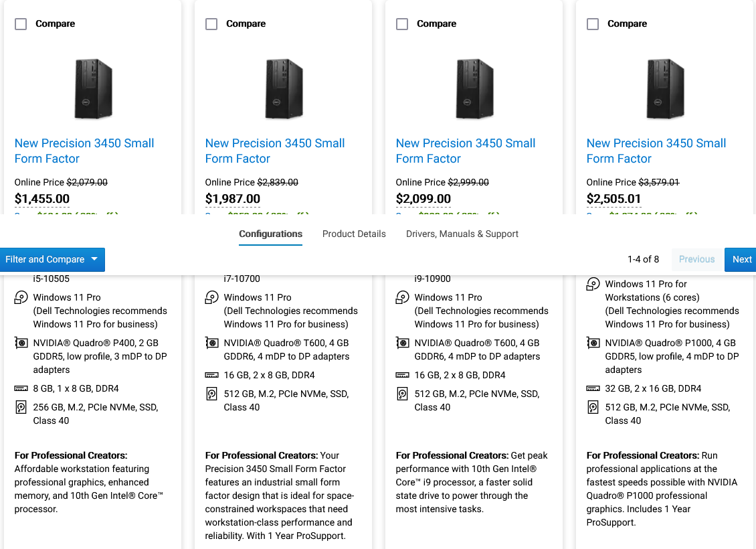Click storage icon for 512 GB in i7-10700 card
Screen dimensions: 756x549
[211, 394]
